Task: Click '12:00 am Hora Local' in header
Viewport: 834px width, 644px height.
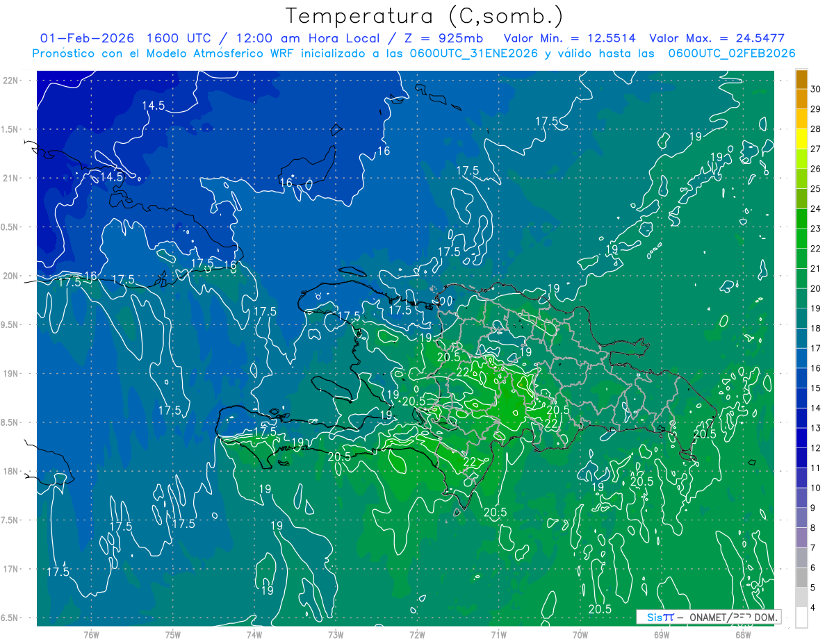Action: [306, 39]
